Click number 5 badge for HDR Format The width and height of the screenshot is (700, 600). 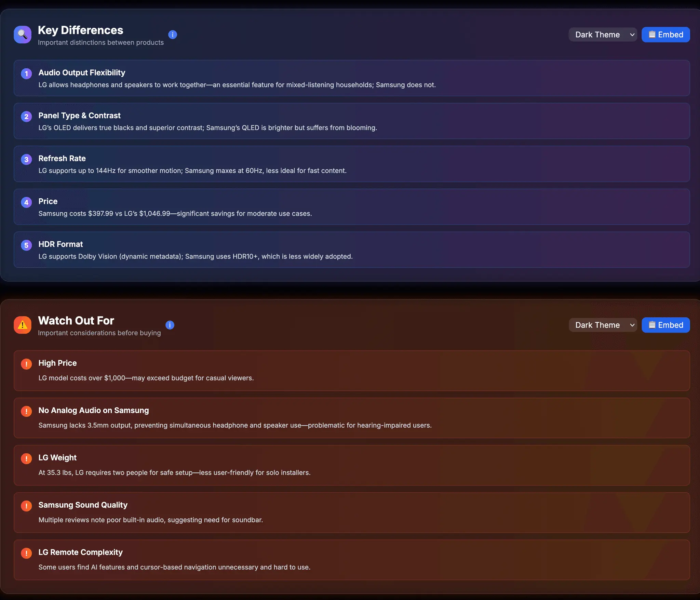pyautogui.click(x=26, y=245)
